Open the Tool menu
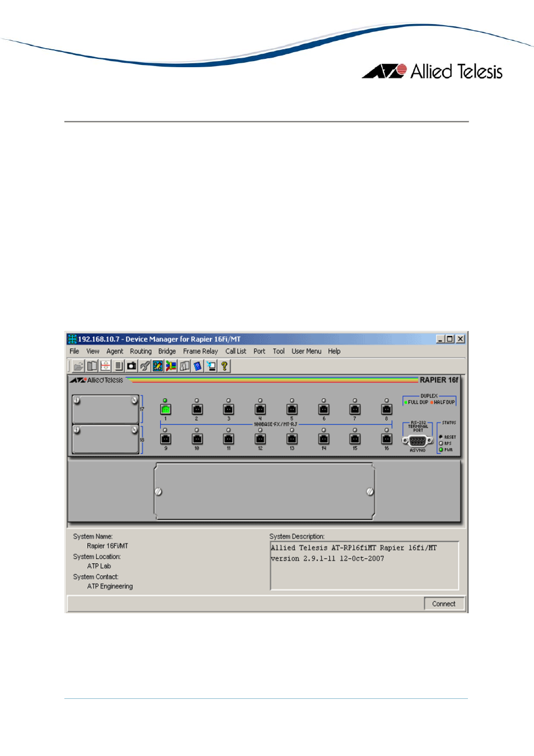534x756 pixels. 279,351
